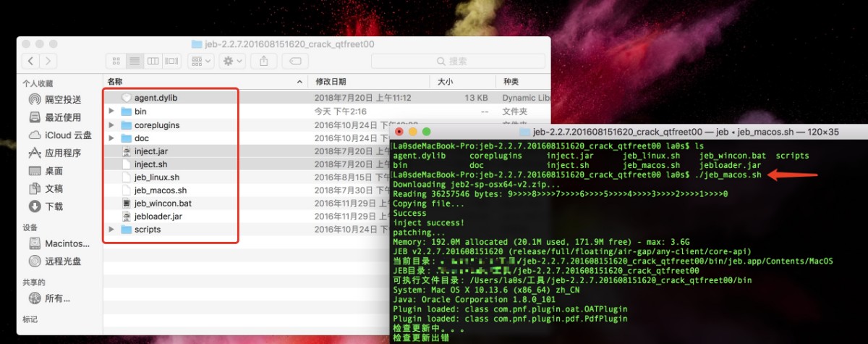
Task: Switch Finder to cover flow view
Action: pos(171,62)
